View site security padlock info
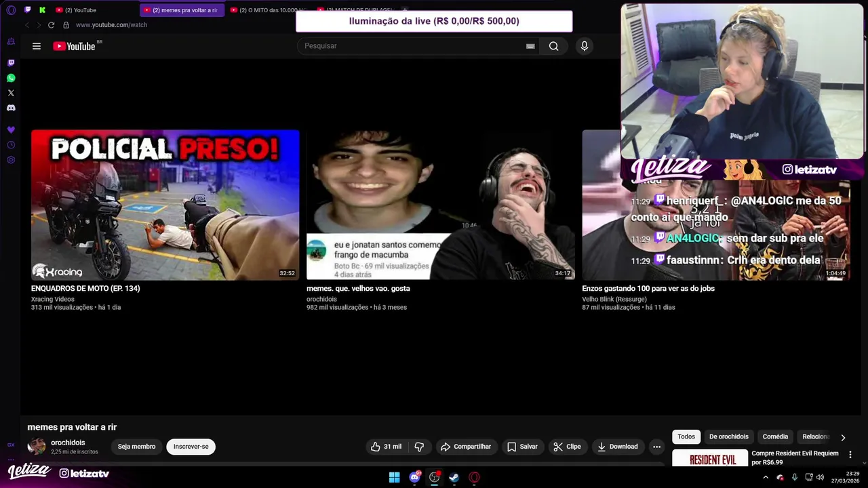The width and height of the screenshot is (868, 488). (x=66, y=25)
